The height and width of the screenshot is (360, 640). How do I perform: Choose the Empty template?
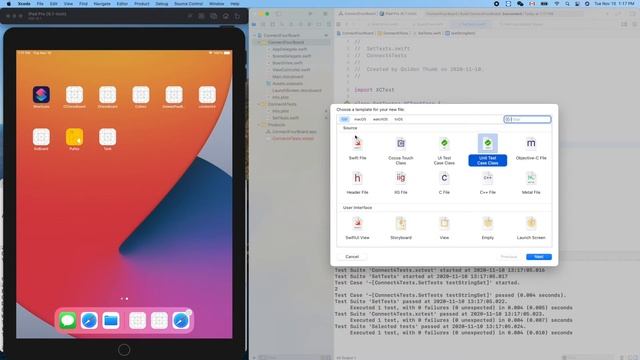point(487,228)
